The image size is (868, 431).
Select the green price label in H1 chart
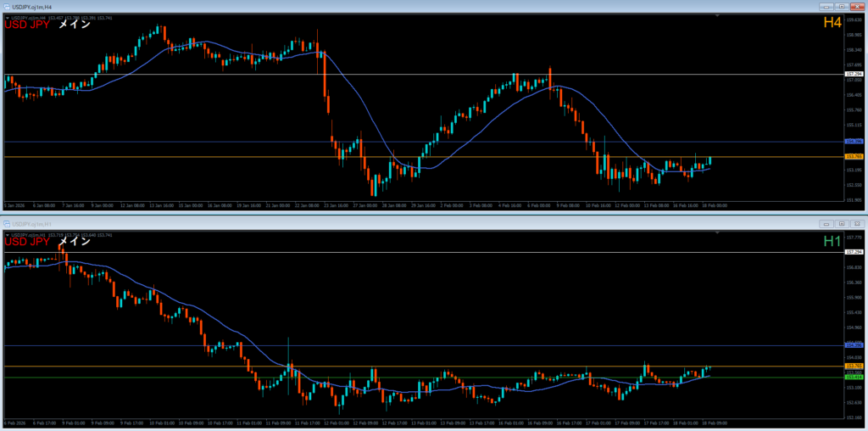point(854,377)
